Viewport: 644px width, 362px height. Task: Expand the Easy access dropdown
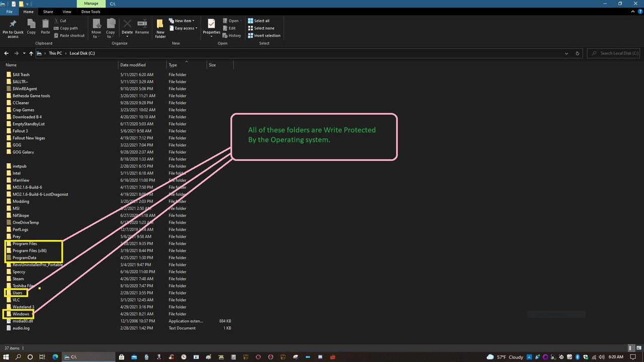[183, 28]
